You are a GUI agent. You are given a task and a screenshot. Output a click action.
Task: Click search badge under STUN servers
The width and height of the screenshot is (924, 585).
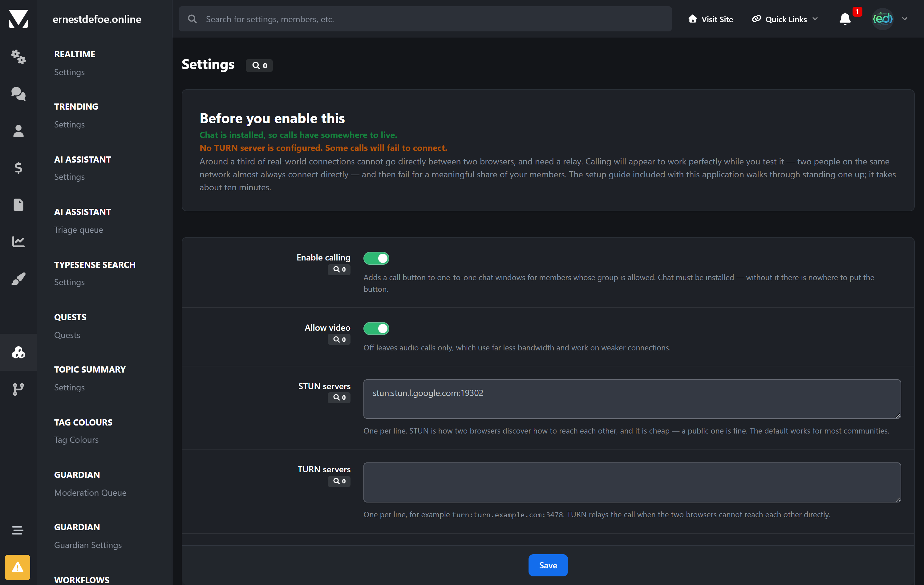[339, 397]
